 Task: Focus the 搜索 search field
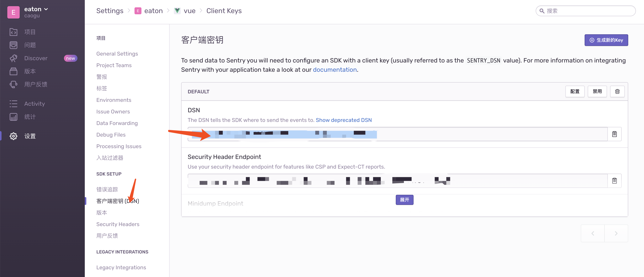tap(585, 11)
